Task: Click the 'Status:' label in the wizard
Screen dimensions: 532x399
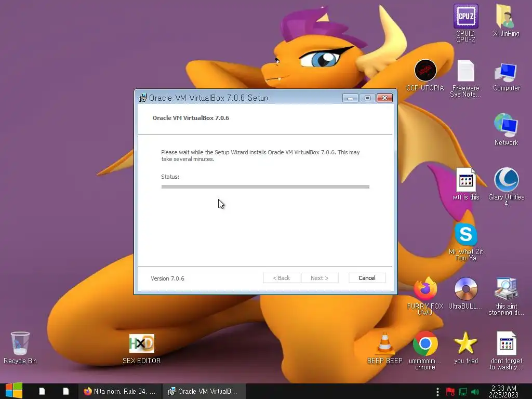Action: (170, 177)
